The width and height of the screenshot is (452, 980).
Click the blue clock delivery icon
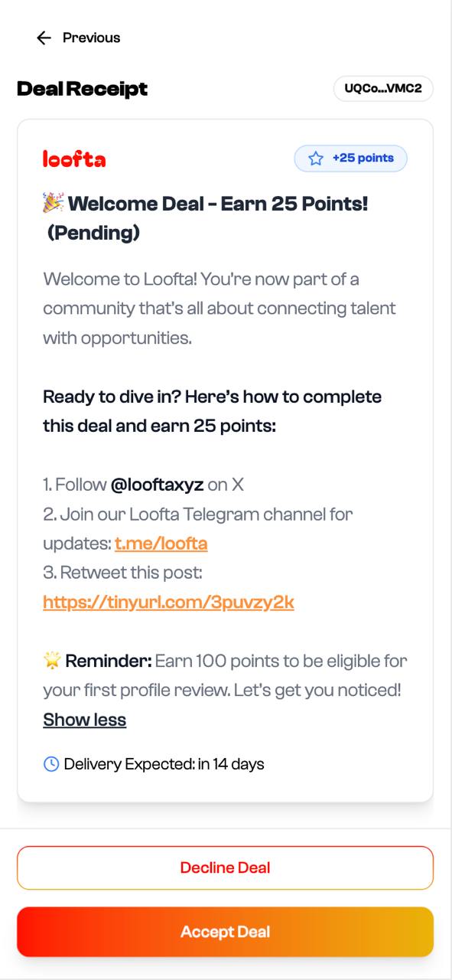pos(51,763)
